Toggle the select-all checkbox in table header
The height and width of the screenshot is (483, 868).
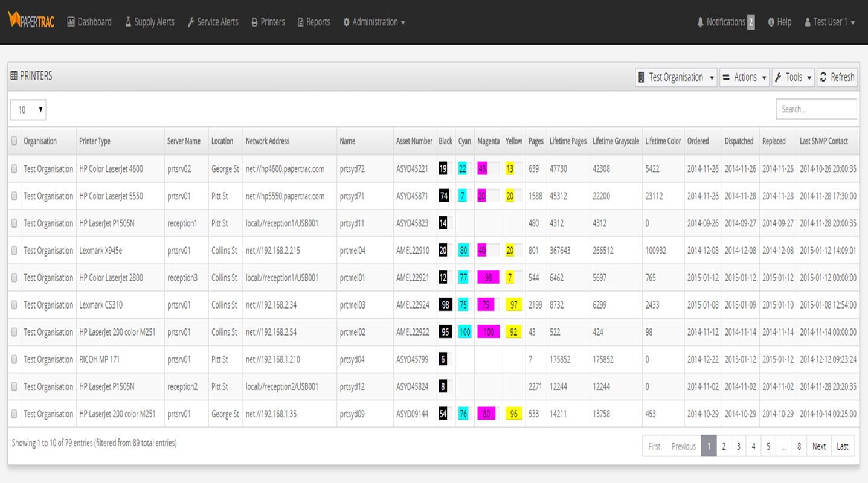[x=14, y=141]
